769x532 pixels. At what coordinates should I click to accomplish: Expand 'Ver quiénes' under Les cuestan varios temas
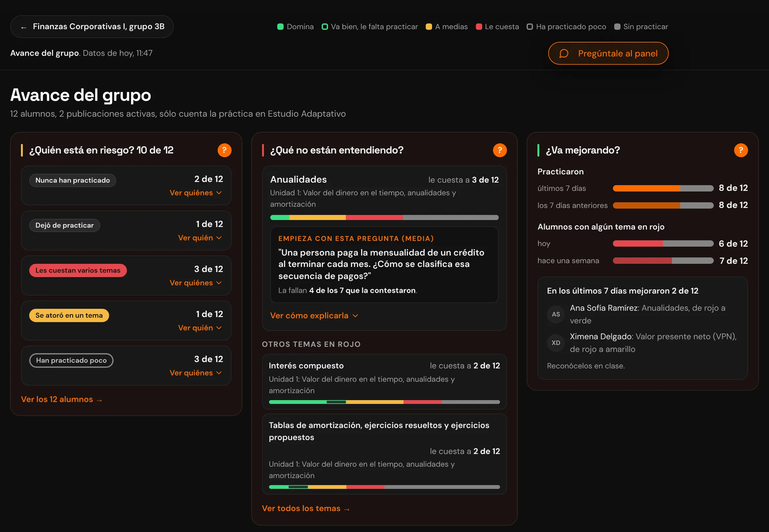coord(196,283)
